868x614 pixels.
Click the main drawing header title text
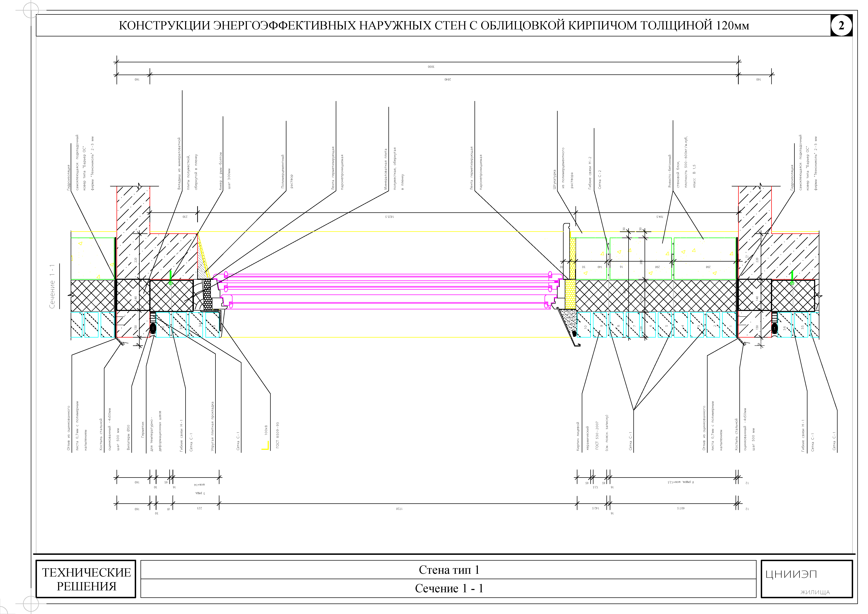pyautogui.click(x=434, y=25)
